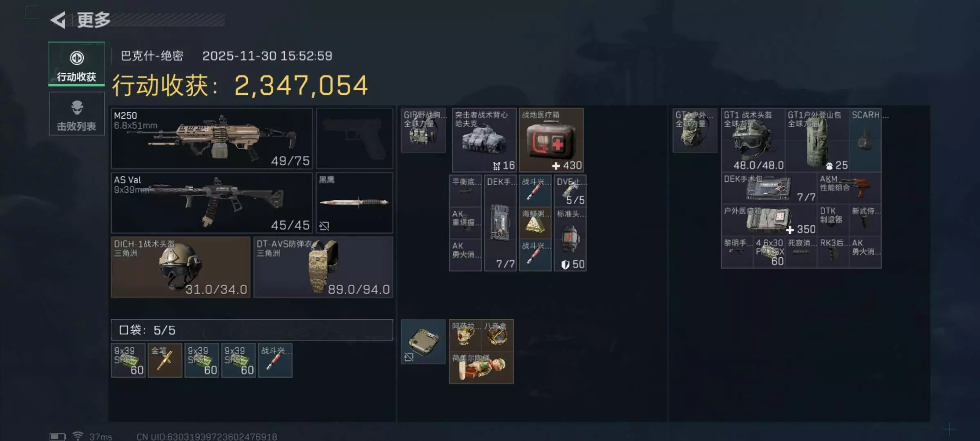Click the 战地医疗箱 medical kit
This screenshot has height=441, width=980.
tap(551, 140)
